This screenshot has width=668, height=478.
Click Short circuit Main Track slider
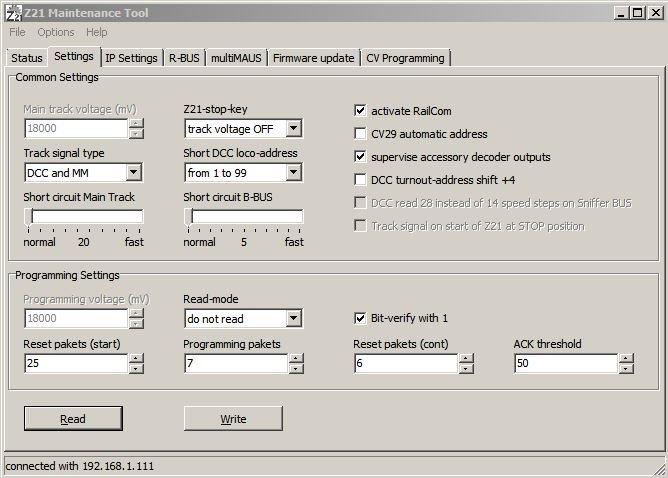pyautogui.click(x=84, y=217)
